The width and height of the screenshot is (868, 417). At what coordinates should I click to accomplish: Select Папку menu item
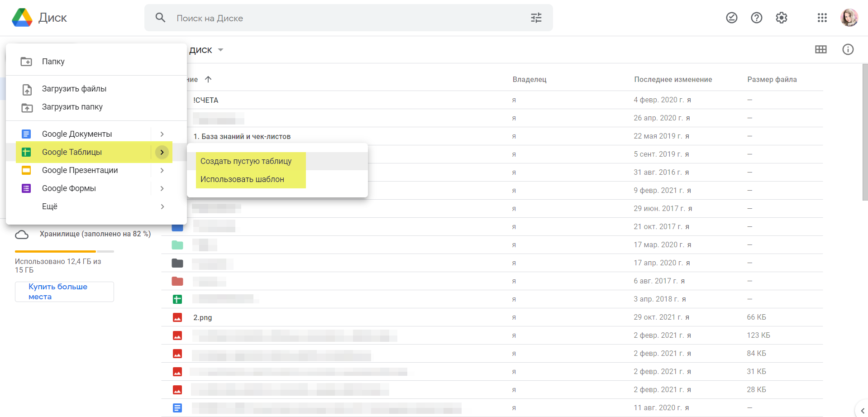coord(96,62)
